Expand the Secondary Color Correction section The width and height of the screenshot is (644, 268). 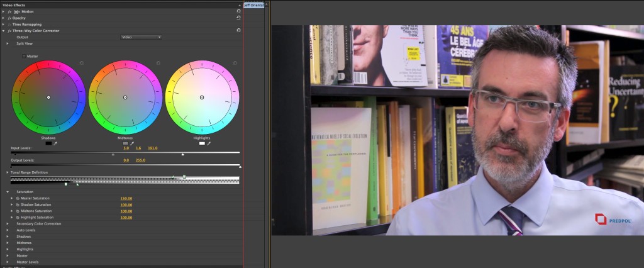point(8,223)
